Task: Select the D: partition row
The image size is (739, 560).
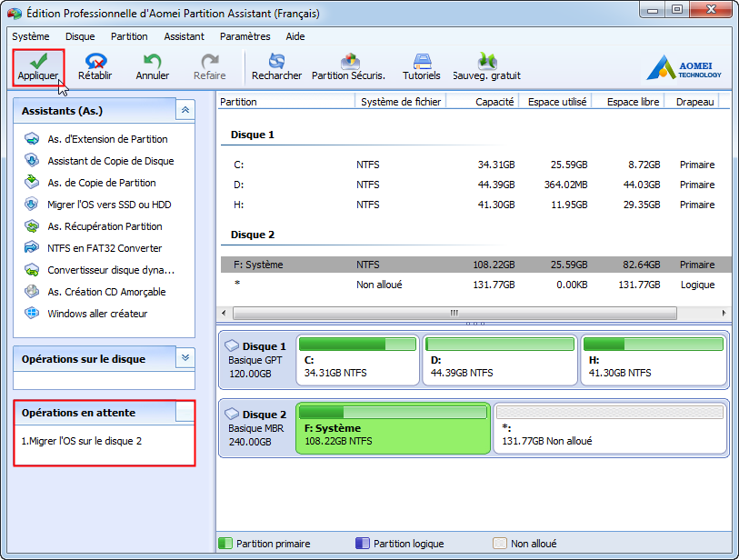Action: point(476,185)
